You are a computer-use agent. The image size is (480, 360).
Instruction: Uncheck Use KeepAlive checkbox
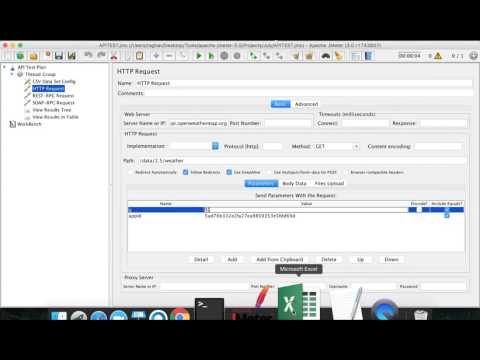tap(229, 172)
